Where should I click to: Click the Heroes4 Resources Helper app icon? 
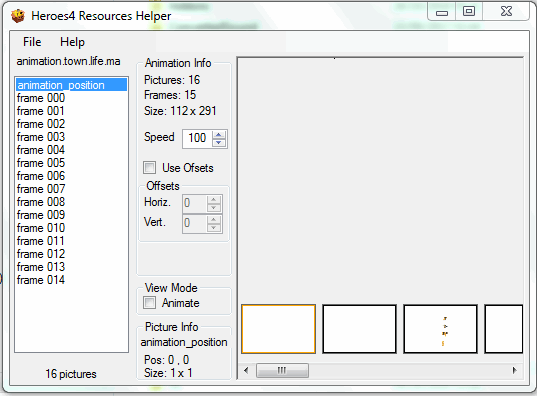coord(18,16)
